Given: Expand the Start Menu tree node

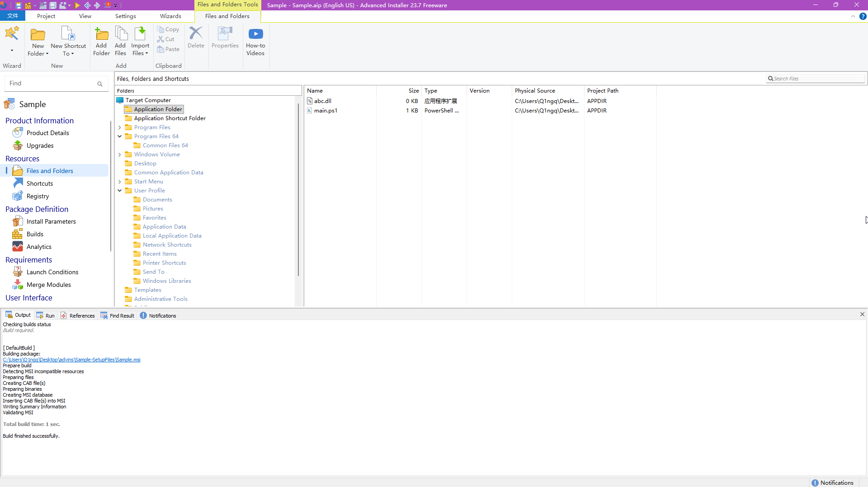Looking at the screenshot, I should click(x=120, y=182).
